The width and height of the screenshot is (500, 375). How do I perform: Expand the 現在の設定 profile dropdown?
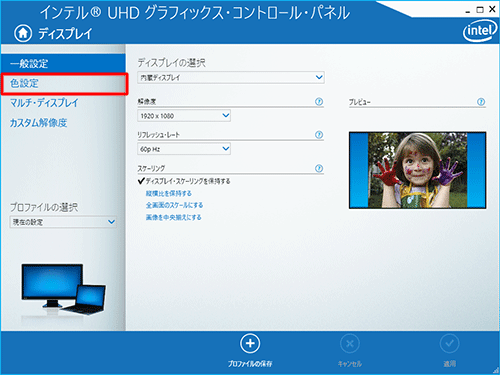(63, 222)
